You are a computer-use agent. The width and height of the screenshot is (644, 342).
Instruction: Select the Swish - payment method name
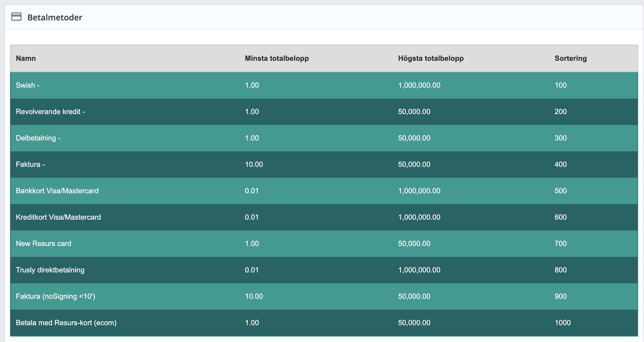click(x=28, y=85)
